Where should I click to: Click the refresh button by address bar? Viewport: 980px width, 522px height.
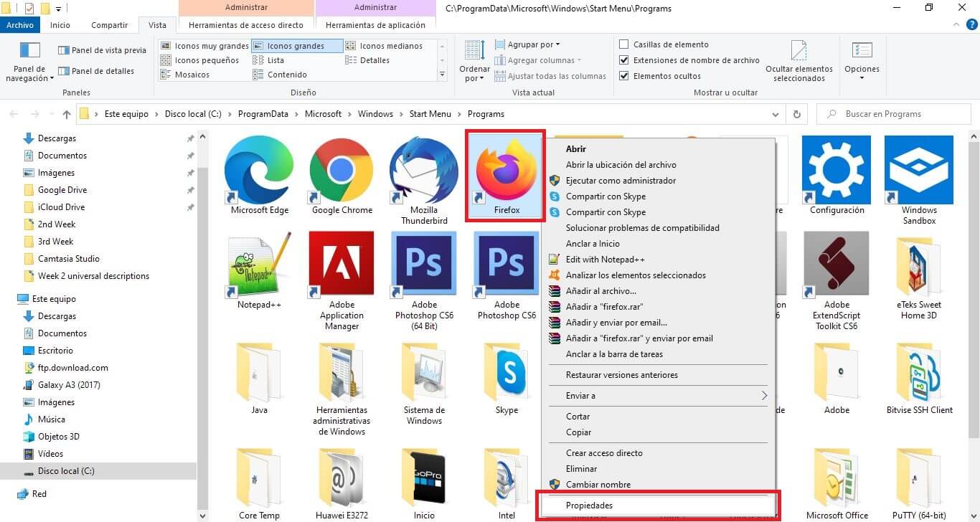796,114
